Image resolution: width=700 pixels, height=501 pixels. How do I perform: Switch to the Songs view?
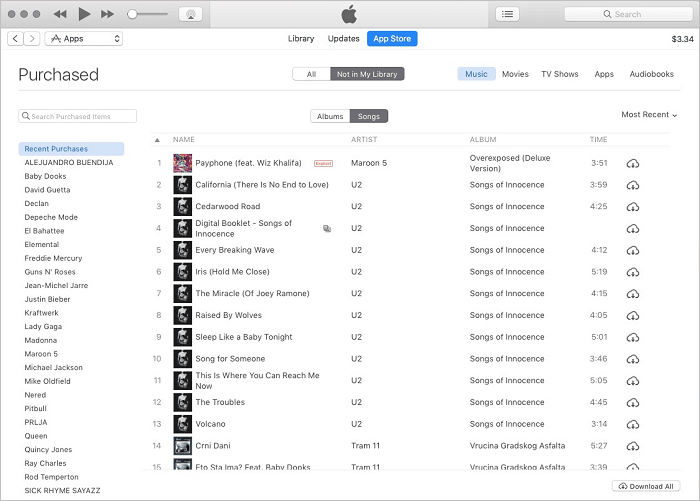point(369,116)
